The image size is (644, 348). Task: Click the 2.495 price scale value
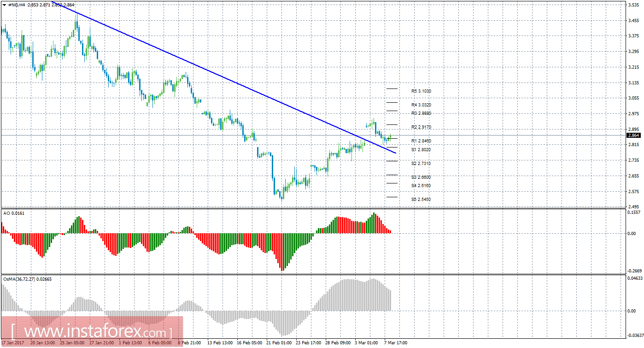click(x=633, y=206)
